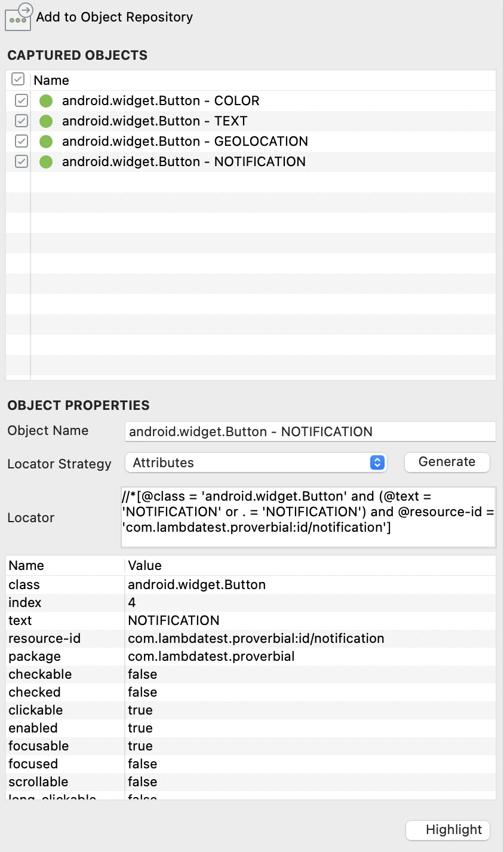The width and height of the screenshot is (504, 852).
Task: Click the Highlight button
Action: click(x=447, y=830)
